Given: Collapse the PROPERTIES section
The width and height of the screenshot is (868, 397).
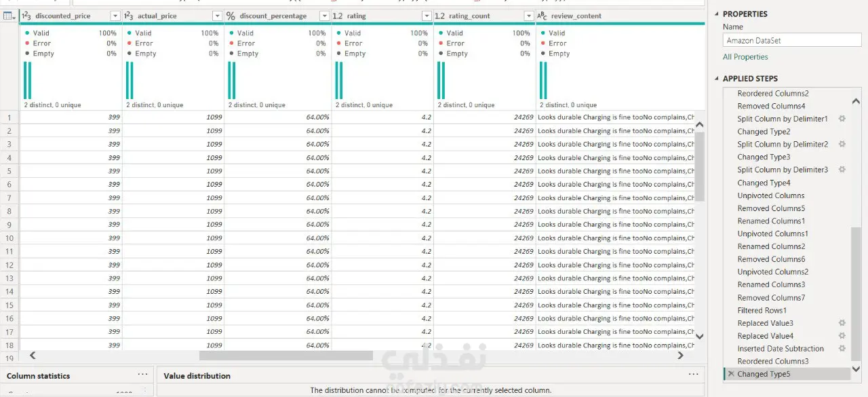Looking at the screenshot, I should click(x=717, y=14).
